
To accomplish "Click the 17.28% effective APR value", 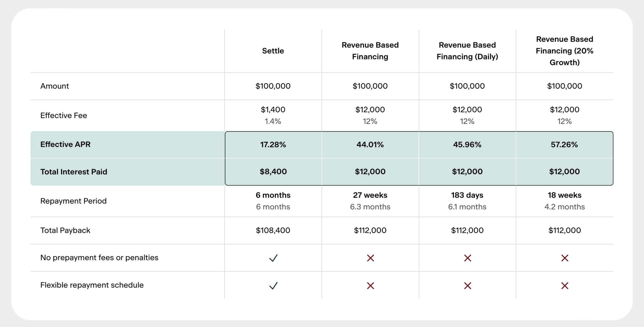I will pyautogui.click(x=273, y=144).
